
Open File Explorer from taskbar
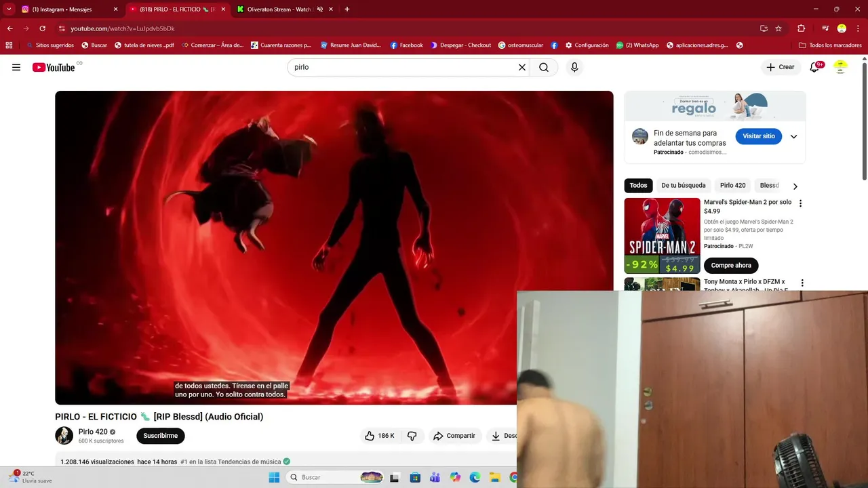[495, 477]
